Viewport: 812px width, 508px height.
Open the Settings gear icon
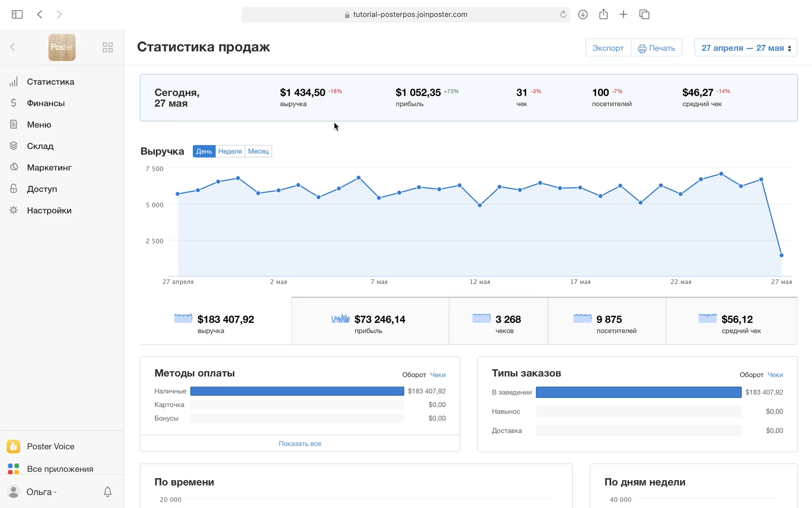click(14, 210)
